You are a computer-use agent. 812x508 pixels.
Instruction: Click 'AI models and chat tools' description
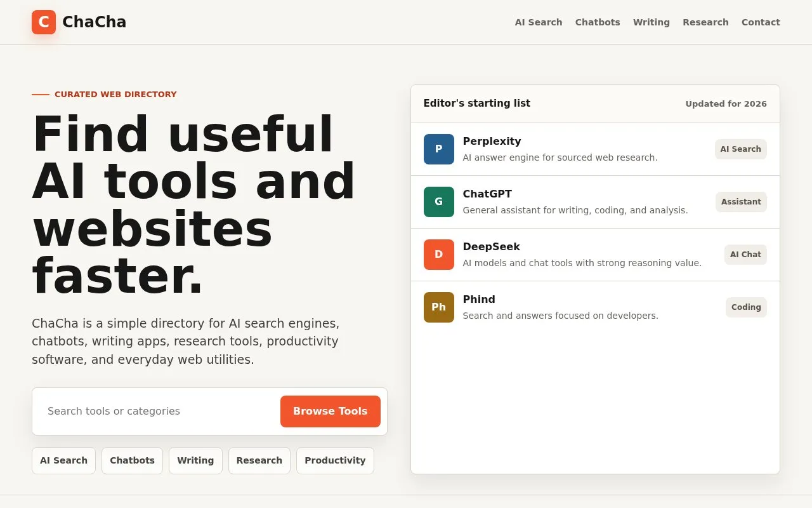(x=582, y=263)
